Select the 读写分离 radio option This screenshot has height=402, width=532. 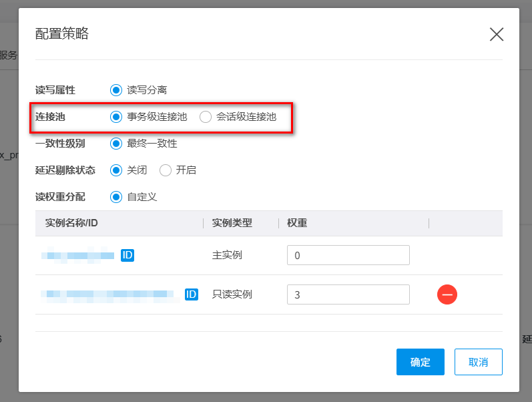116,89
